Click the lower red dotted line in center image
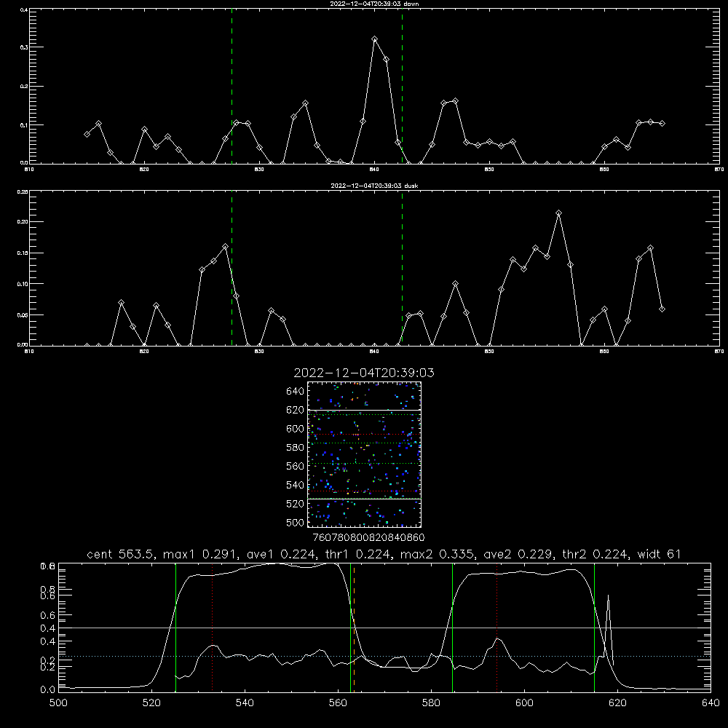 364,491
